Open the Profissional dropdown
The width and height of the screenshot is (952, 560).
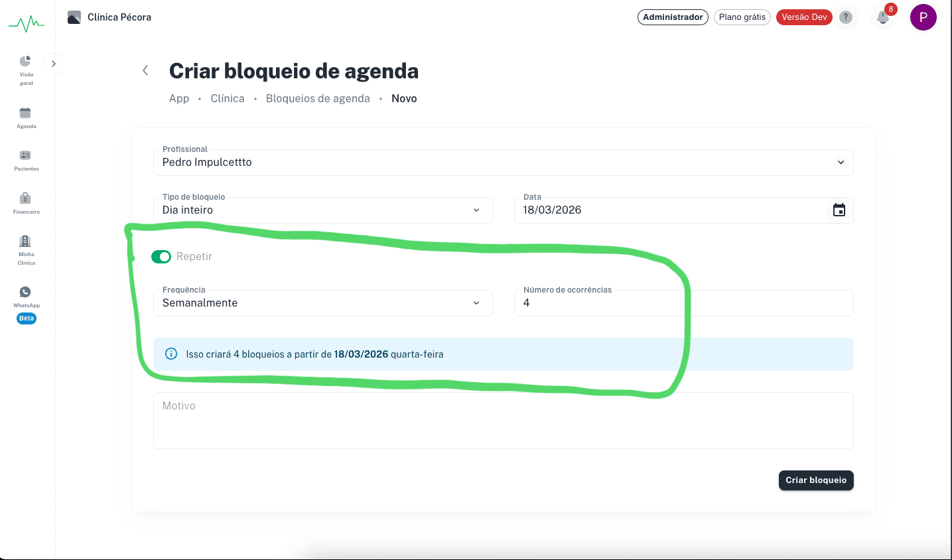[x=504, y=163]
